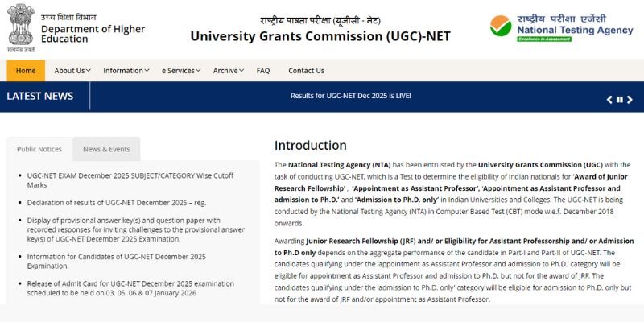Click the Results for UGC-NET Dec 2025 headline
Image resolution: width=644 pixels, height=322 pixels.
350,96
